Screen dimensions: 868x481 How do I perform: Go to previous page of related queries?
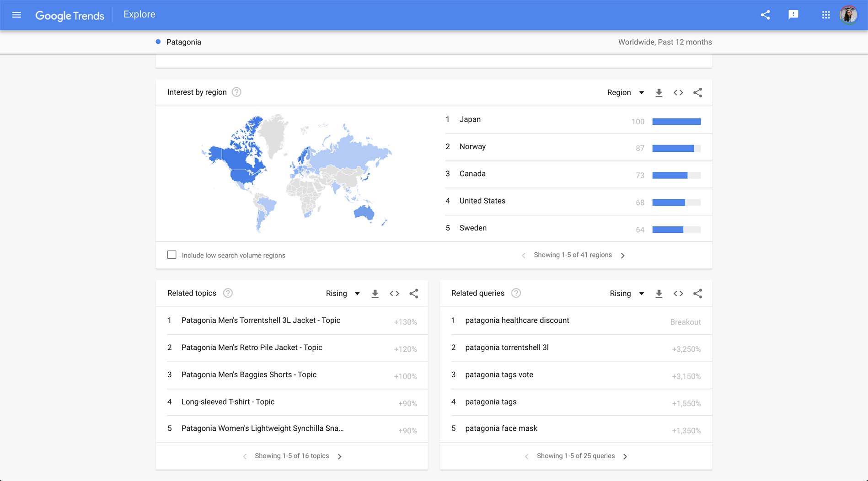(x=526, y=456)
